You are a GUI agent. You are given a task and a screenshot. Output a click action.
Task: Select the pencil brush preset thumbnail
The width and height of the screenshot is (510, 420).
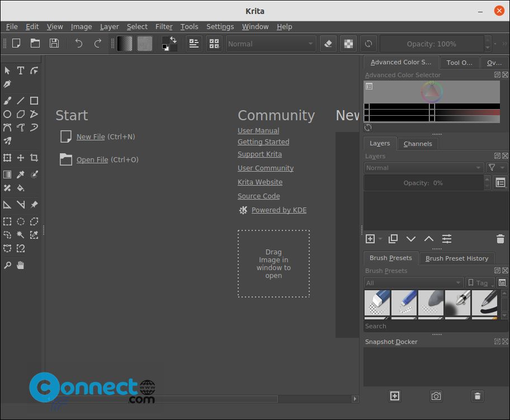point(484,304)
